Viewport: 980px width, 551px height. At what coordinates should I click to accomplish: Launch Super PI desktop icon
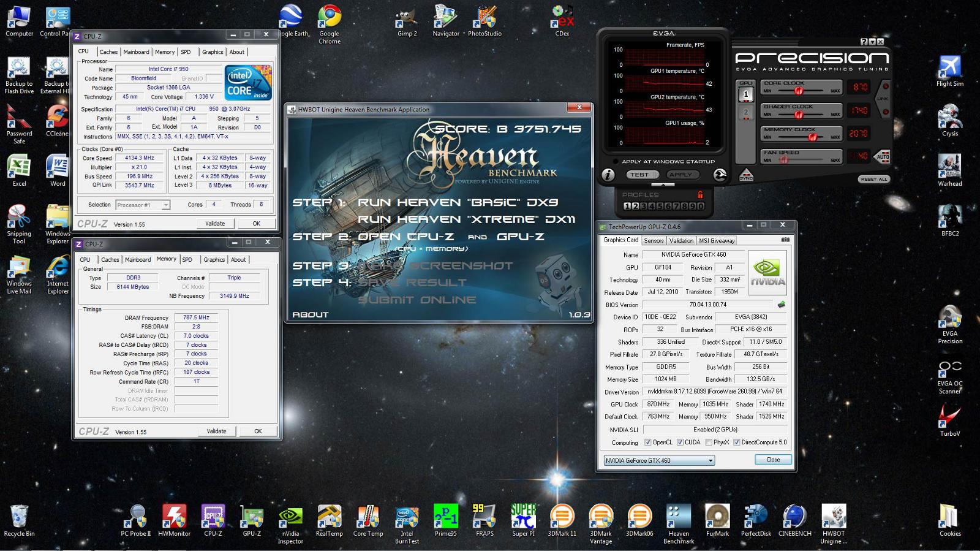524,520
